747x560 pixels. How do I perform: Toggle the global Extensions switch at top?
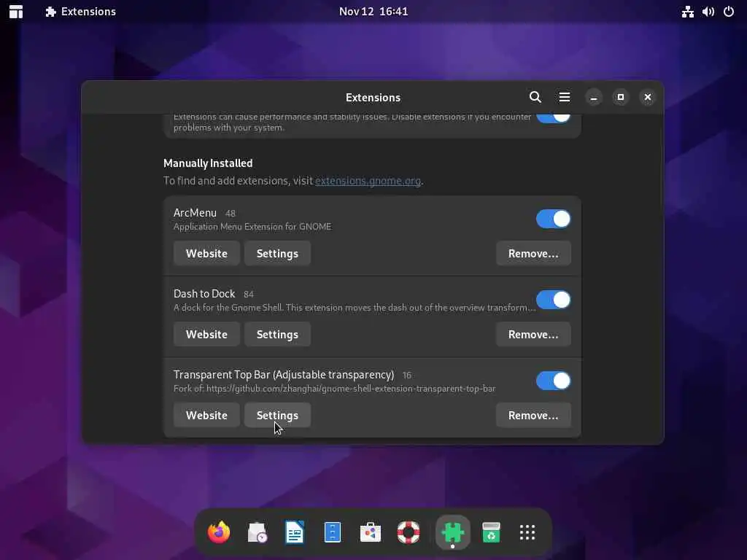(553, 117)
